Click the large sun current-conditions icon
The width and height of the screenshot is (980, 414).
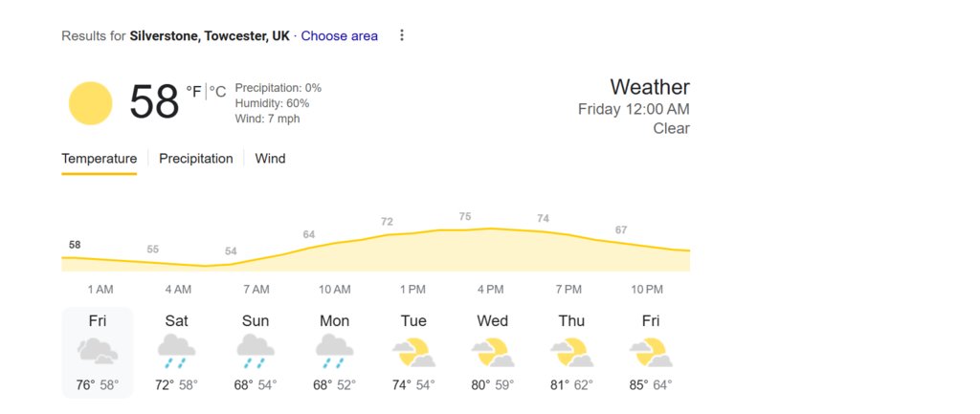point(91,103)
